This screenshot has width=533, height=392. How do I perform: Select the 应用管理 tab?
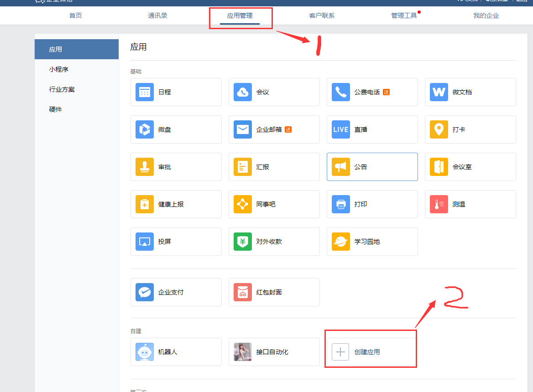click(x=240, y=15)
